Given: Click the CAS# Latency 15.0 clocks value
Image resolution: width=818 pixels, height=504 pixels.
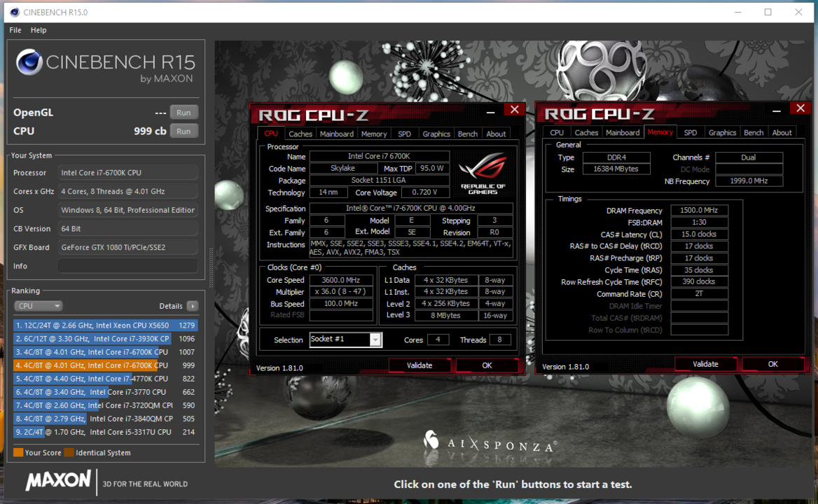Looking at the screenshot, I should click(x=699, y=234).
